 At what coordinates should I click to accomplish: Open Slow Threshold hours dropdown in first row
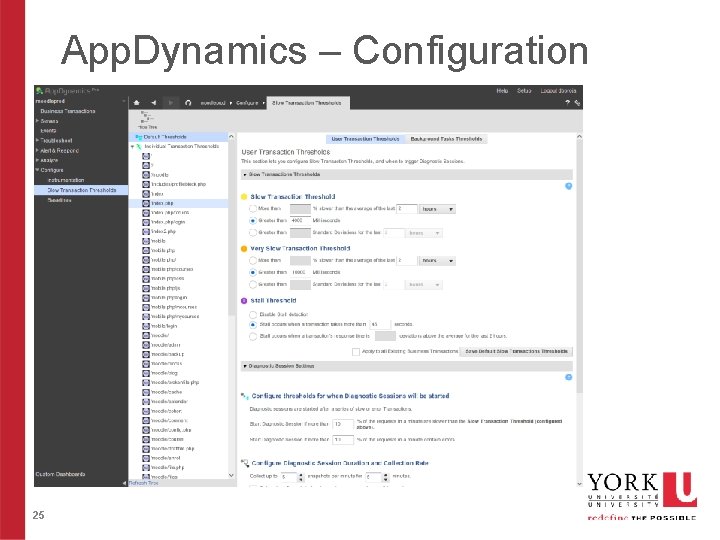[437, 209]
